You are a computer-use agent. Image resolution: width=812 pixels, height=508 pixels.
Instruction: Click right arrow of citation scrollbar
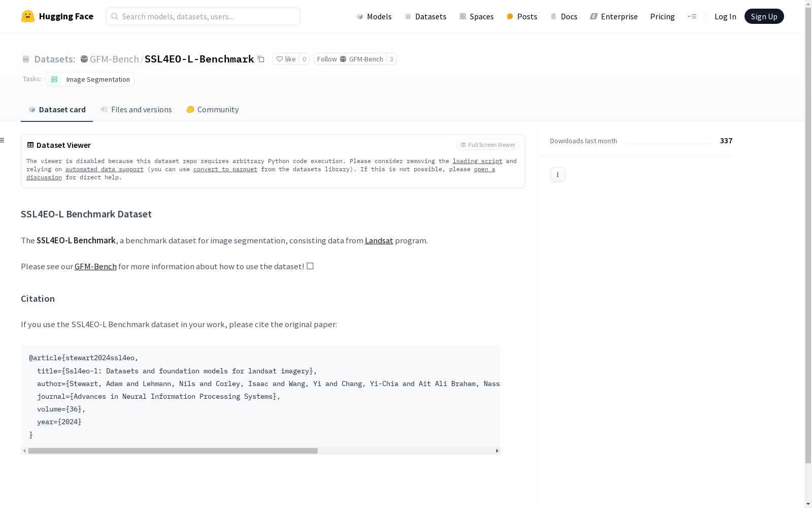(x=497, y=451)
